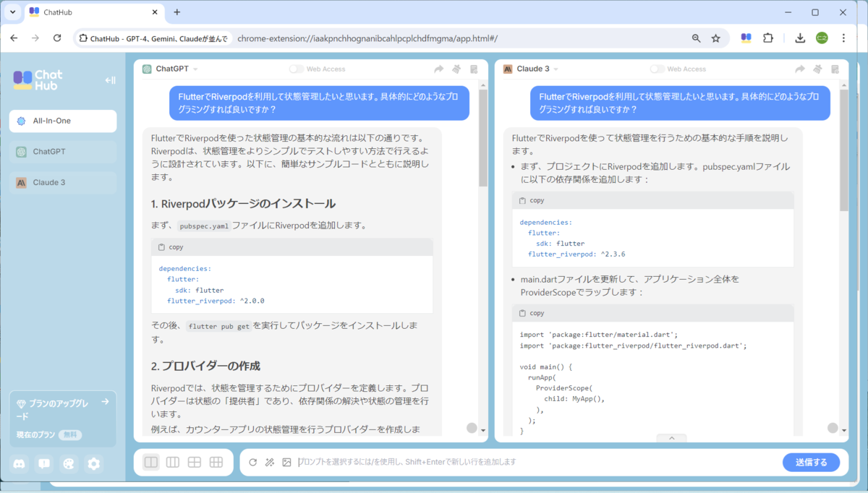Open the feedback message icon

(44, 464)
